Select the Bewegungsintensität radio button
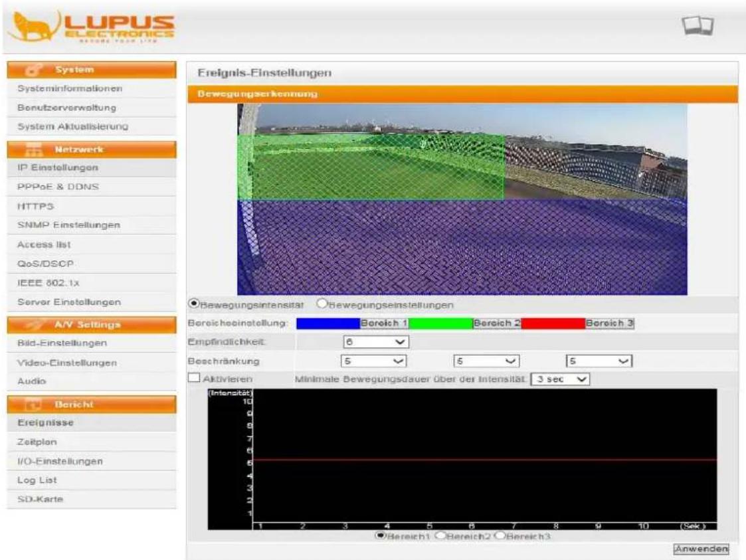The height and width of the screenshot is (560, 746). coord(193,303)
